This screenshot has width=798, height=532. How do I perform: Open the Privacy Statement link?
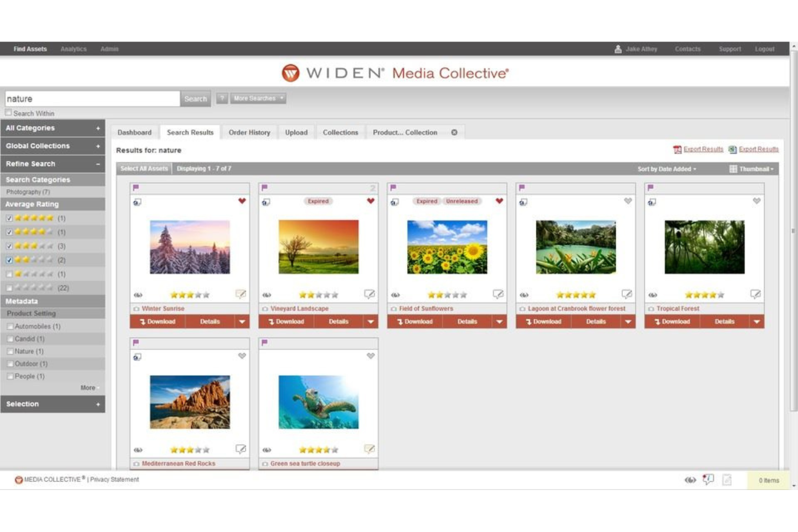tap(114, 480)
